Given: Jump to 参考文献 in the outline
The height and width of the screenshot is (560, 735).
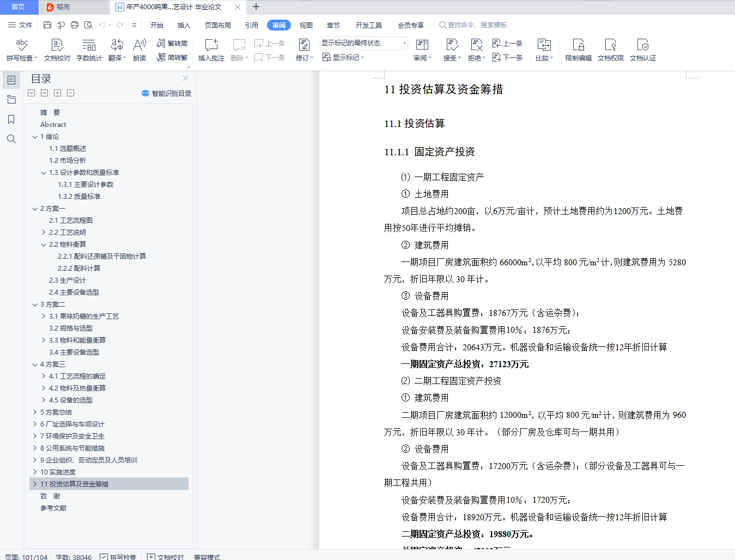Looking at the screenshot, I should click(x=53, y=508).
